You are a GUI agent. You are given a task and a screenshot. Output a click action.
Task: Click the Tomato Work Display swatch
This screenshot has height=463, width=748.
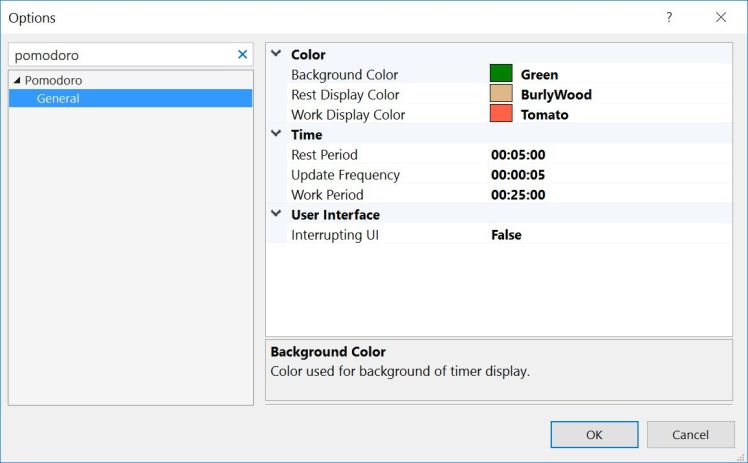[501, 114]
